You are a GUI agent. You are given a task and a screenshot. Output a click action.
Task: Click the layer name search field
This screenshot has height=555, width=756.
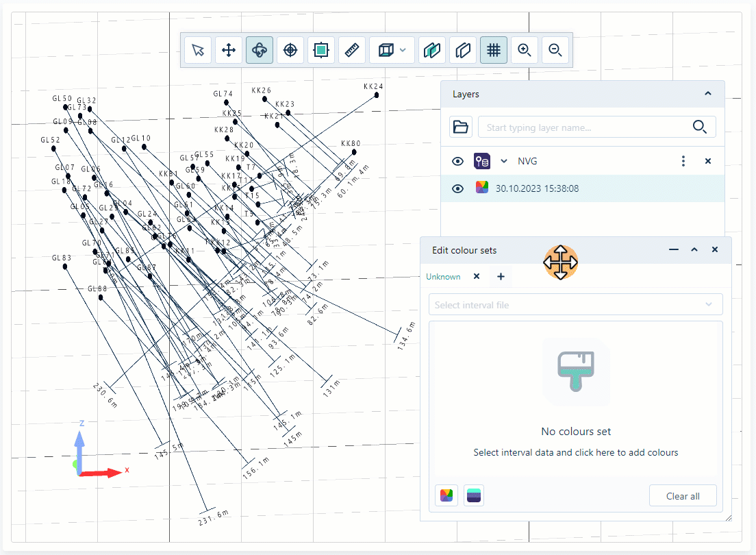pos(585,127)
